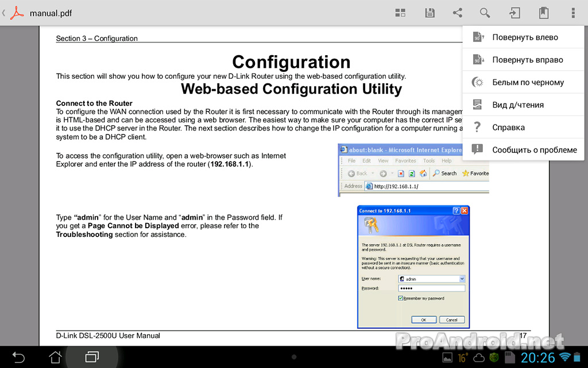Tap the go-to-page arrow icon
The width and height of the screenshot is (588, 368).
click(514, 13)
